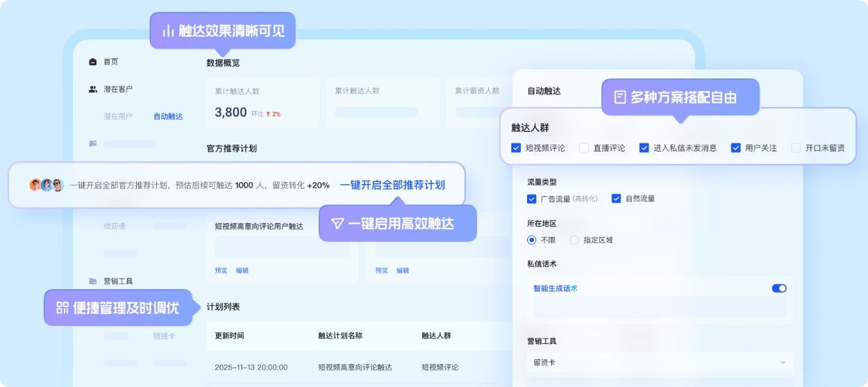
Task: Select the 不限 radio button
Action: [x=532, y=240]
